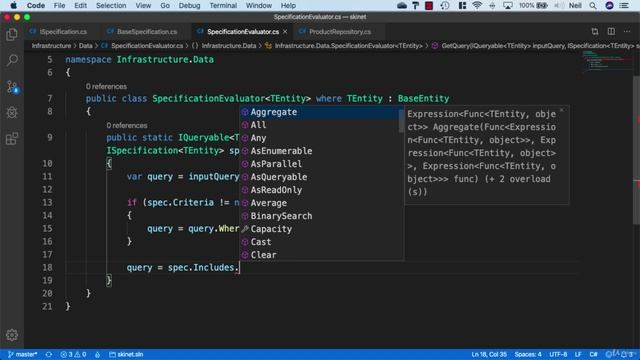Click the SpecificationEvaluator.cs file breadcrumb
This screenshot has height=360, width=640.
coord(142,46)
